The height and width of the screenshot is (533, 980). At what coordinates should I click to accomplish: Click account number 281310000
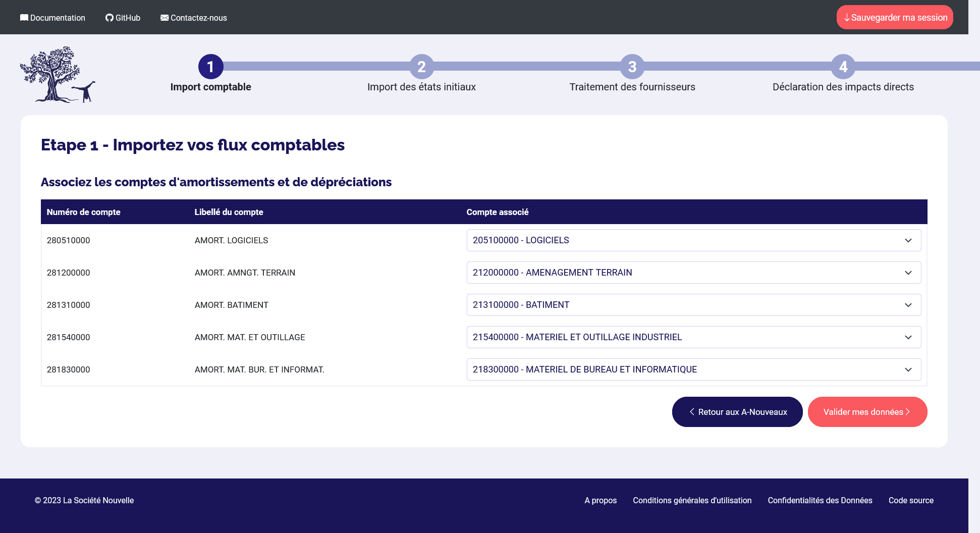click(69, 305)
